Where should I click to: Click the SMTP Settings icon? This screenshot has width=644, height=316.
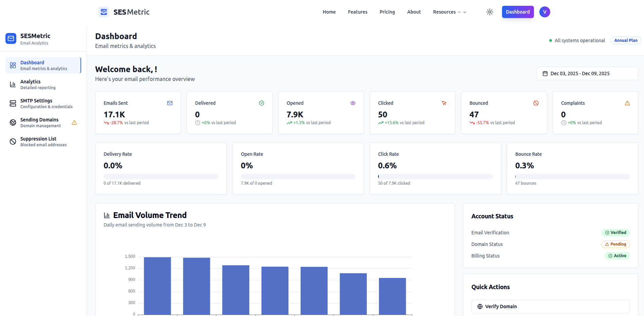pos(13,103)
